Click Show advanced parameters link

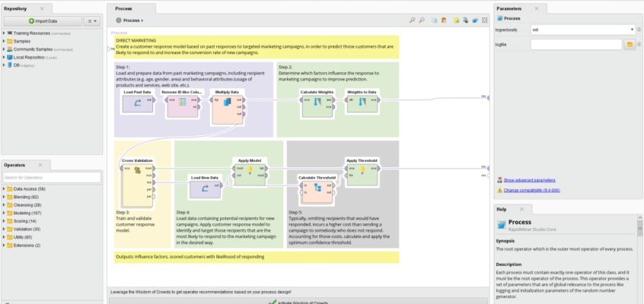[x=529, y=180]
